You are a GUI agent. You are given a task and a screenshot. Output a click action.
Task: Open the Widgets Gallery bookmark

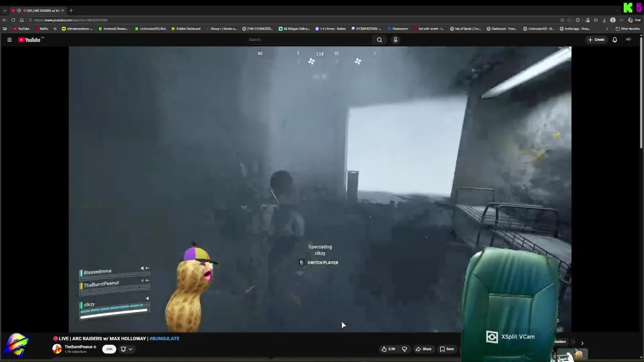click(294, 29)
